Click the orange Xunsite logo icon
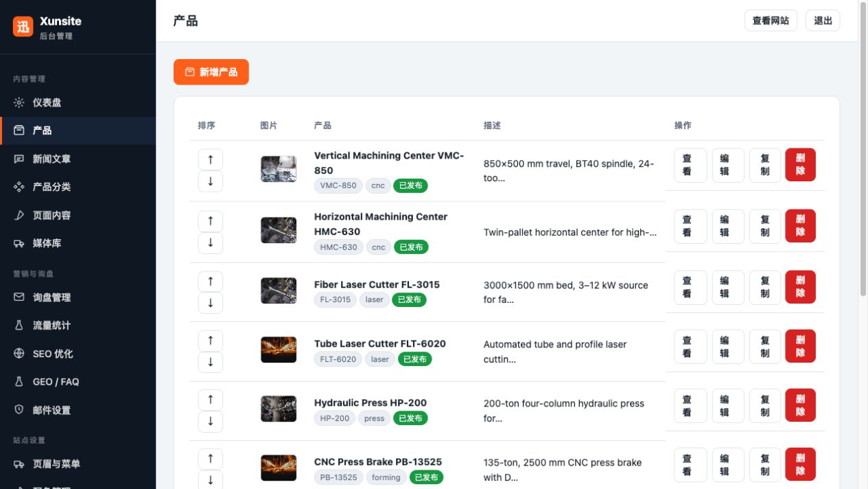Screen dimensions: 868x489 pos(23,27)
